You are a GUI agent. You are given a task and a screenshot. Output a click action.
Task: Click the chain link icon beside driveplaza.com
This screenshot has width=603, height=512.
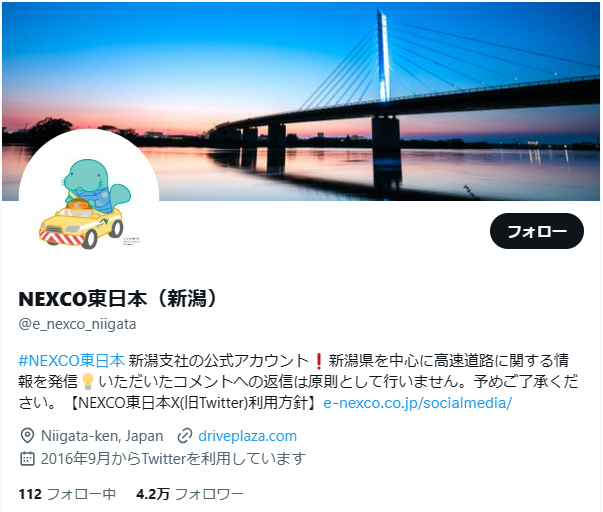click(185, 436)
